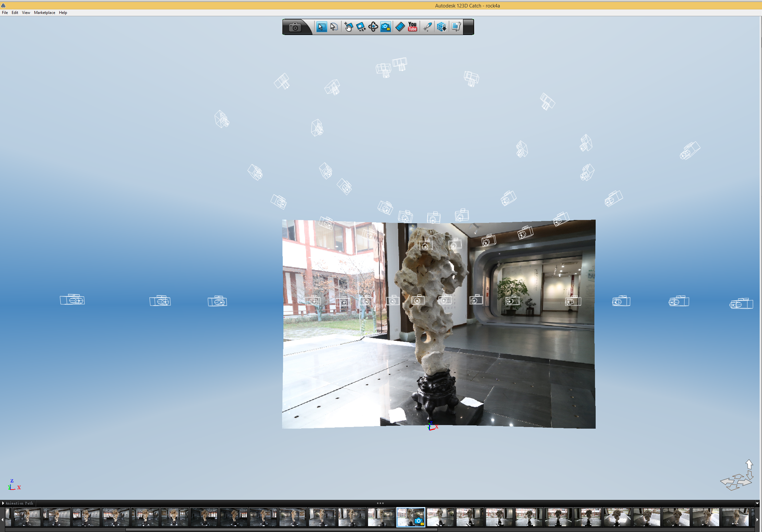Screen dimensions: 762x532
Task: Click the filmstrip horizontal scrollbar thumb
Action: tap(281, 530)
